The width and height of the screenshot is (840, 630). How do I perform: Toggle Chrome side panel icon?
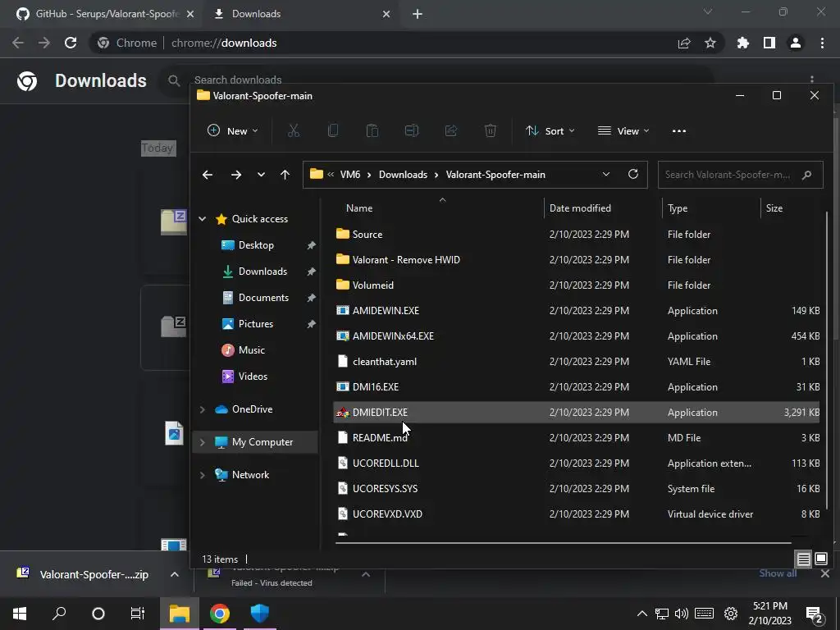[x=769, y=43]
